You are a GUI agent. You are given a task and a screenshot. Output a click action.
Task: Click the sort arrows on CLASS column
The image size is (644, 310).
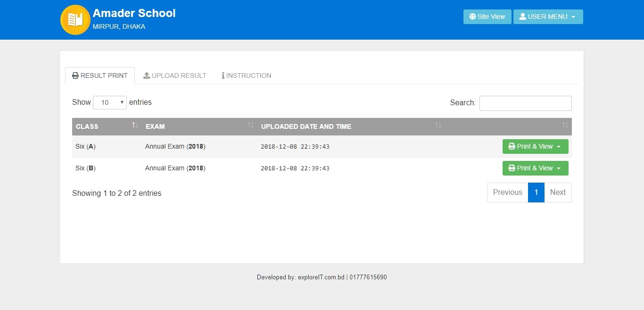(x=135, y=125)
